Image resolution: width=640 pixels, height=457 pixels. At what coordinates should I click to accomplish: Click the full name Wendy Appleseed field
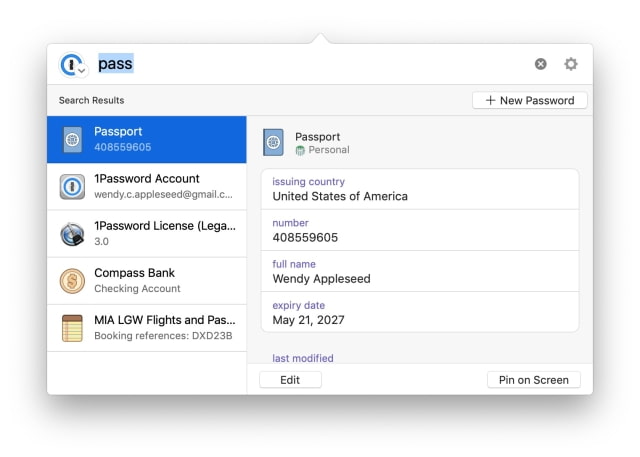pyautogui.click(x=419, y=271)
